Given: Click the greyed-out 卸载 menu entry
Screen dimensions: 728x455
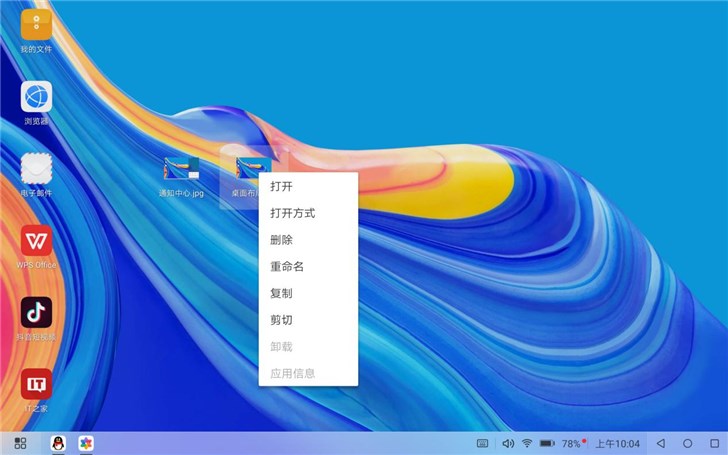Looking at the screenshot, I should [x=308, y=347].
